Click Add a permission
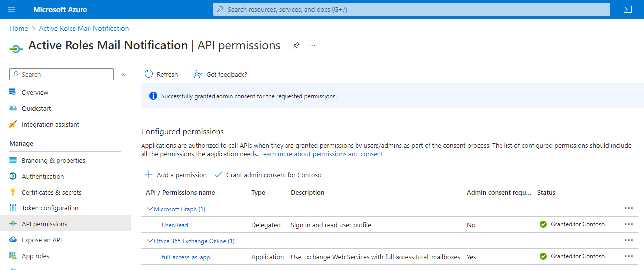The image size is (644, 270). click(176, 175)
